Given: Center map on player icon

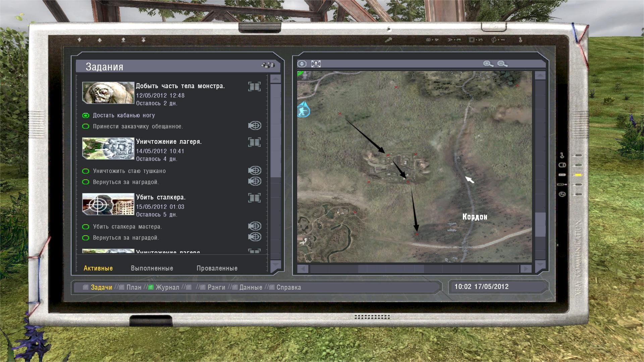Looking at the screenshot, I should coord(316,64).
